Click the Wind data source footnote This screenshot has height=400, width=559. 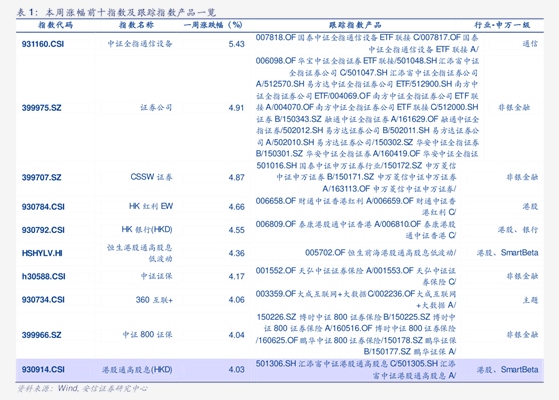pos(82,388)
